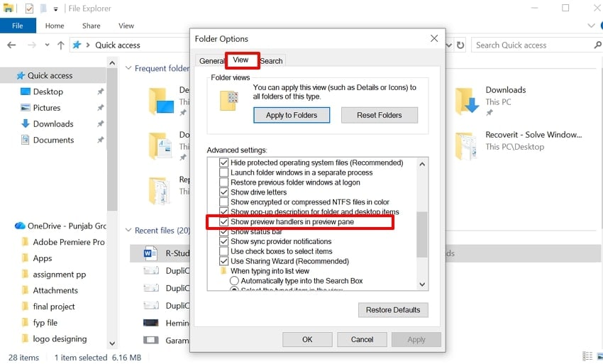Open the logo designing folder
Screen dimensions: 603x364
pos(60,339)
